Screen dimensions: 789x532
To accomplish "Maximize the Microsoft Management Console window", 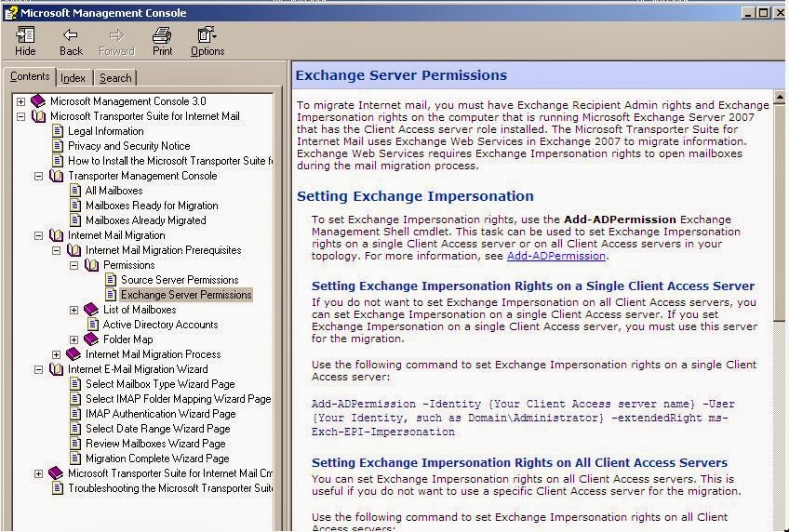I will click(763, 13).
